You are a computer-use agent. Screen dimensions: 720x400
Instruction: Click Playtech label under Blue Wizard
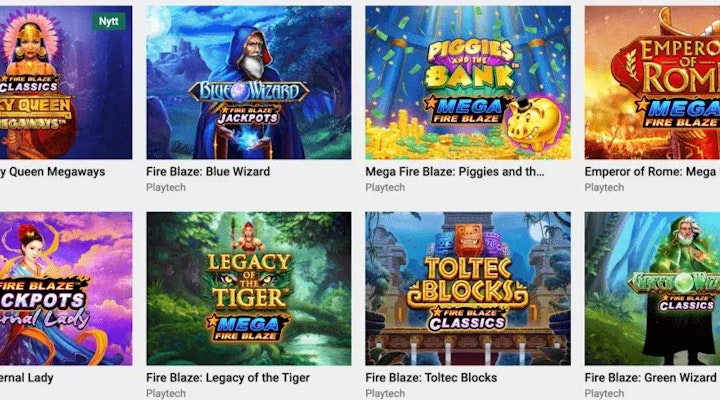click(x=166, y=187)
